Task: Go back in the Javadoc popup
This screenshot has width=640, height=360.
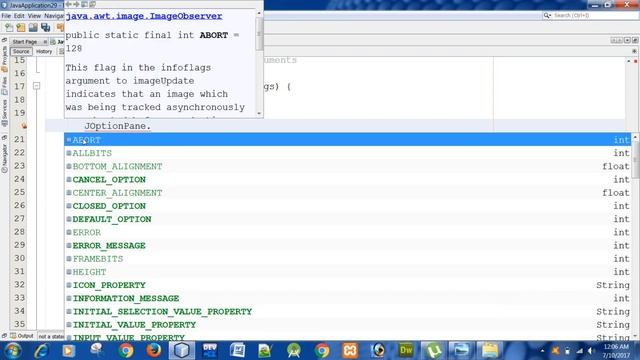Action: click(x=69, y=4)
